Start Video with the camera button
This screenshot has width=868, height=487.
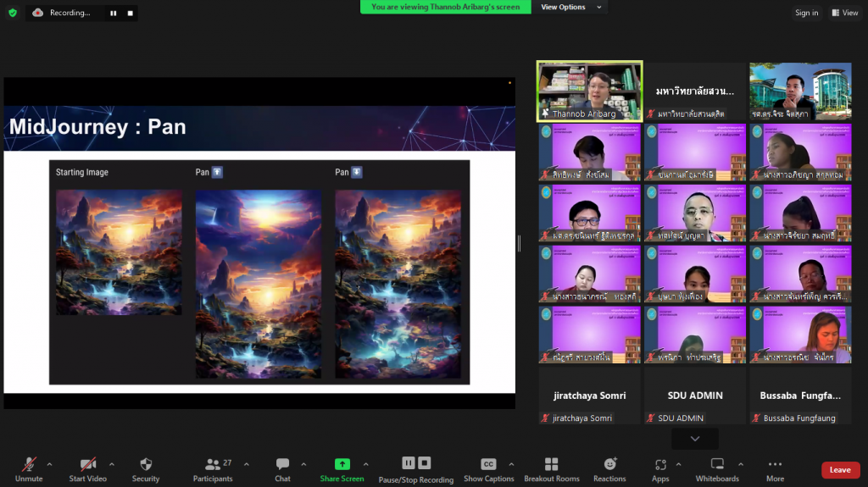(88, 468)
